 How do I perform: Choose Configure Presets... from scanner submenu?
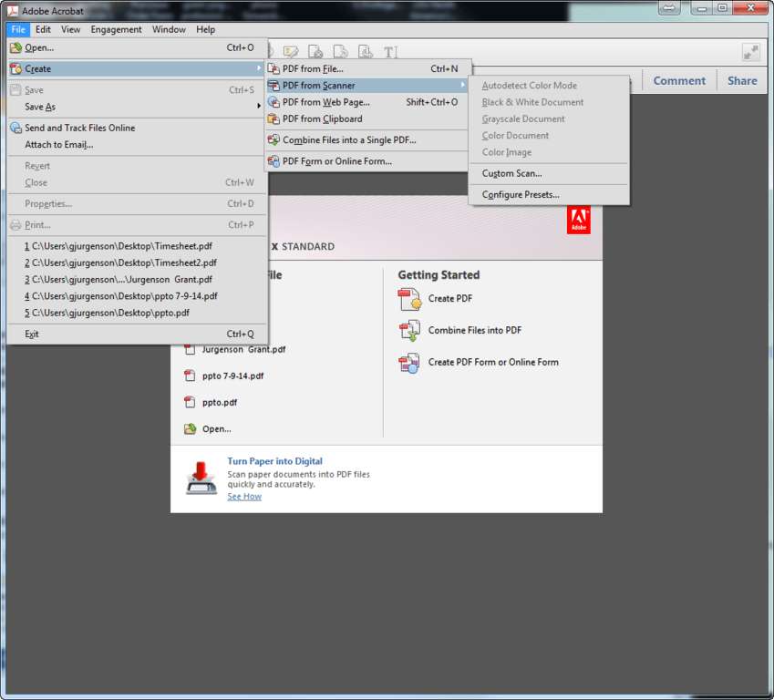[549, 194]
